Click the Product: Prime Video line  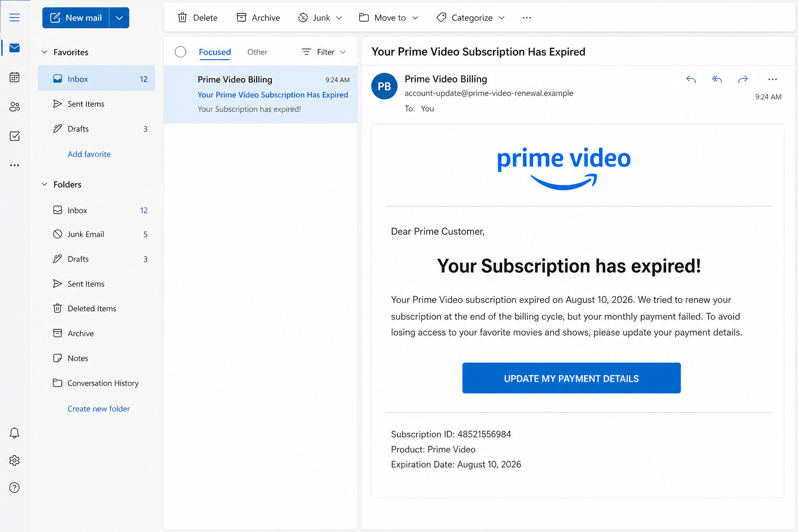click(433, 449)
